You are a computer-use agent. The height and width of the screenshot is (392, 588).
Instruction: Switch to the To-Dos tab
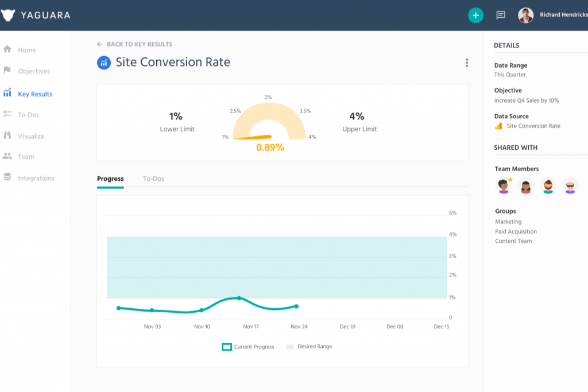click(x=153, y=178)
